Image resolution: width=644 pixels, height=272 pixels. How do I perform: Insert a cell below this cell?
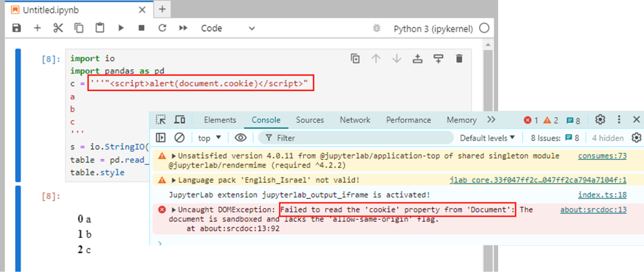(438, 59)
